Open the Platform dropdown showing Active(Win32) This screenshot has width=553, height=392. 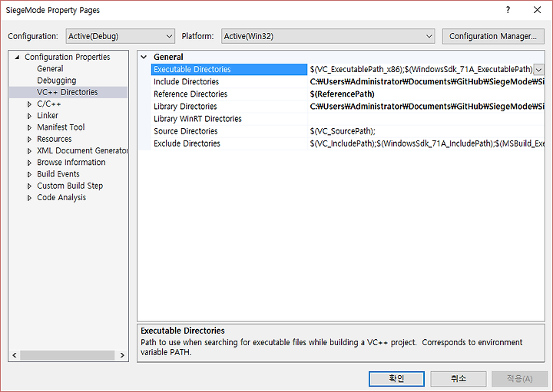point(328,36)
